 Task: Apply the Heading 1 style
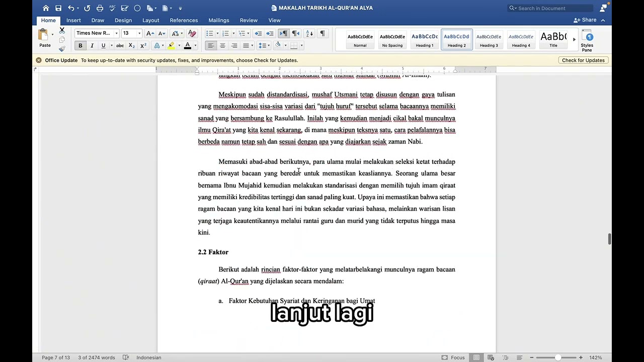click(424, 40)
